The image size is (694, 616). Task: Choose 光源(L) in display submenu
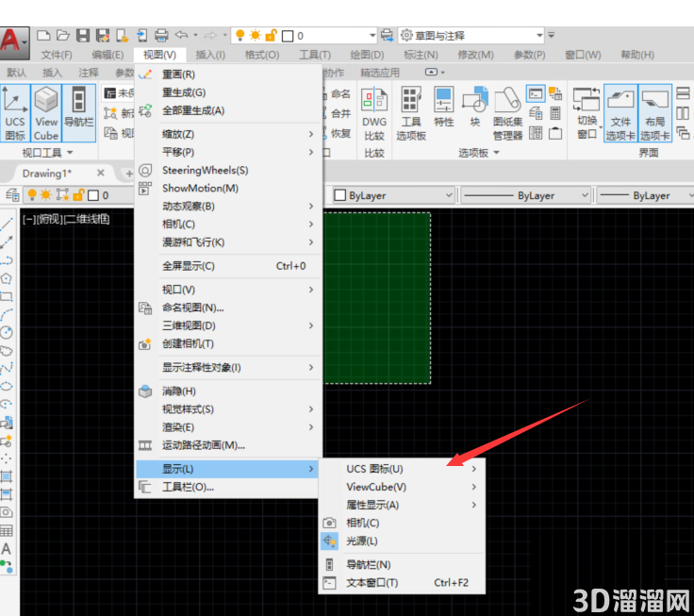tap(402, 541)
